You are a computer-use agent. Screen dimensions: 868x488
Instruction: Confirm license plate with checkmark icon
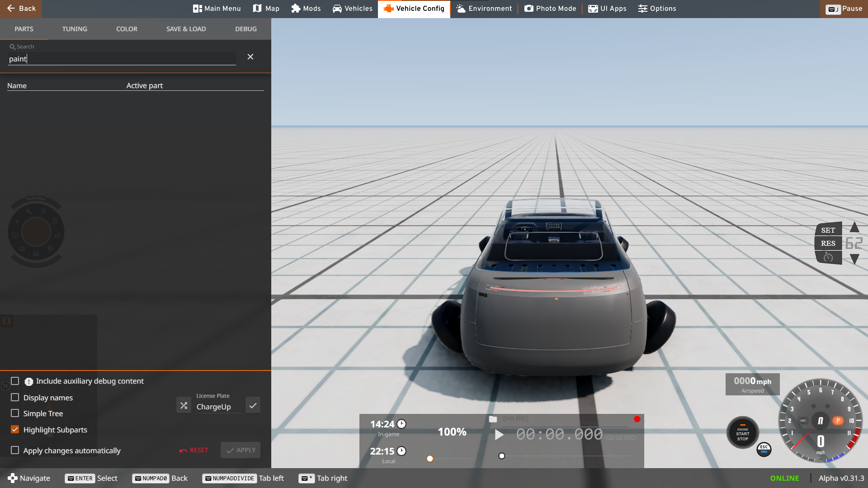click(253, 405)
